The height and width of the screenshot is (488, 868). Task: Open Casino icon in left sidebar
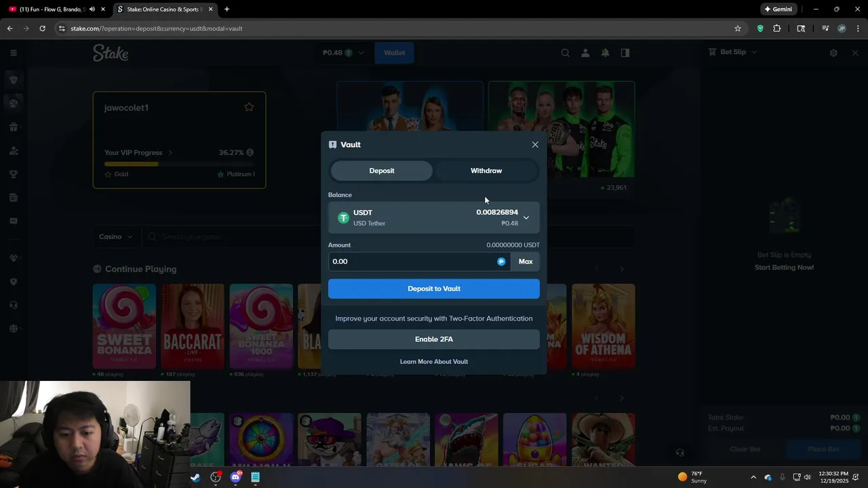tap(13, 79)
